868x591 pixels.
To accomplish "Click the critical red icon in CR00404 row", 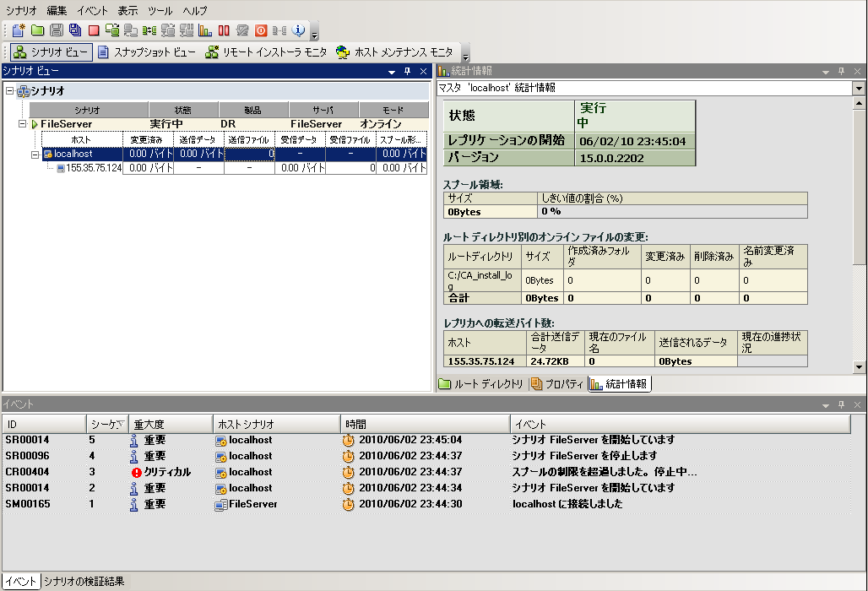I will (x=136, y=473).
